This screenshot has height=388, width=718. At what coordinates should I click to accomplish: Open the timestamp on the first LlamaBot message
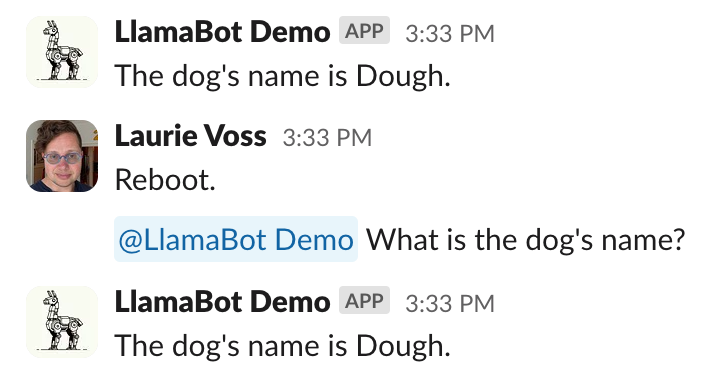point(450,33)
